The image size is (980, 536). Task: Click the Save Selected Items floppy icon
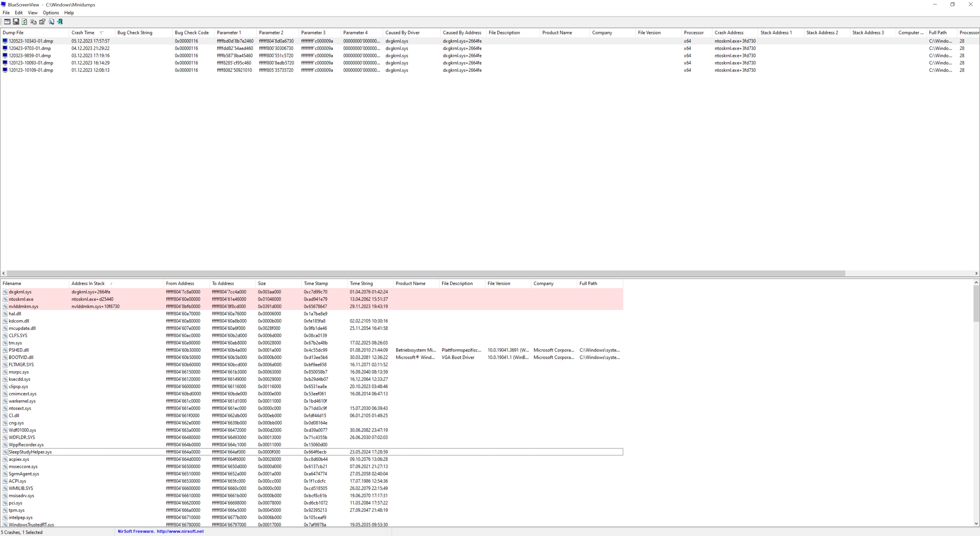(x=16, y=22)
